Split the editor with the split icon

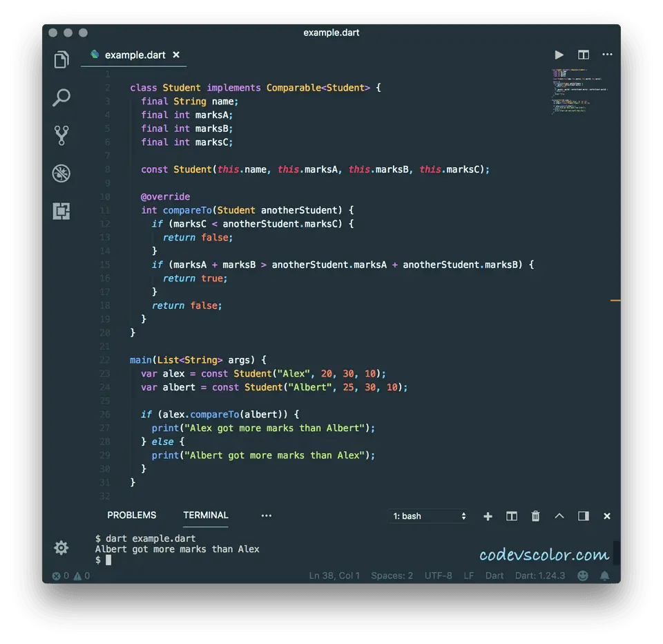tap(584, 55)
